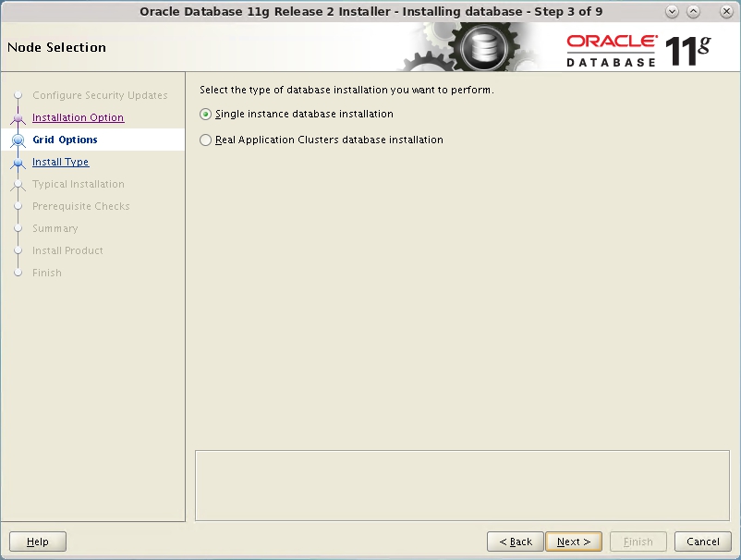Screen dimensions: 741x560
Task: Close the installer window
Action: (x=726, y=12)
